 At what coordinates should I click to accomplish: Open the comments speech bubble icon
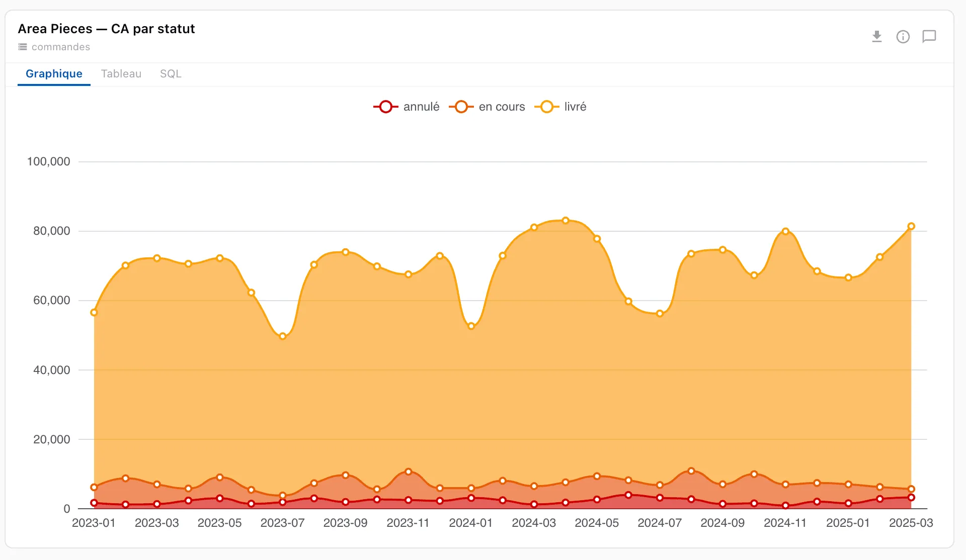929,37
